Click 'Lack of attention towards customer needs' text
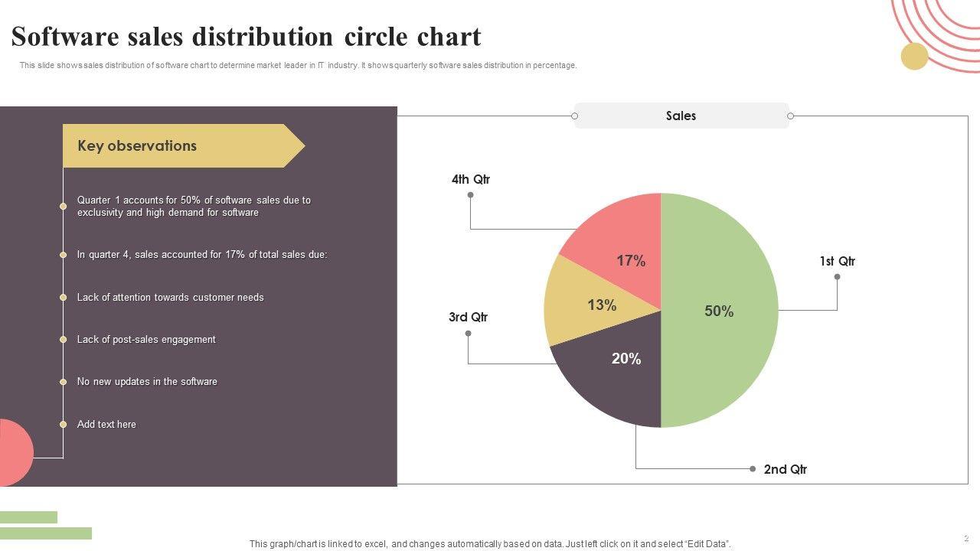This screenshot has height=551, width=980. point(170,297)
